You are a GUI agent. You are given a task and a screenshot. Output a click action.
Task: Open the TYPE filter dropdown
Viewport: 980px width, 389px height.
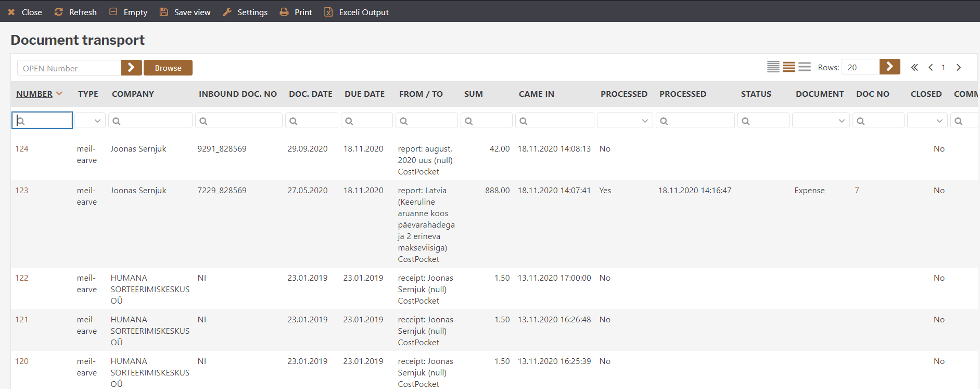pos(90,121)
